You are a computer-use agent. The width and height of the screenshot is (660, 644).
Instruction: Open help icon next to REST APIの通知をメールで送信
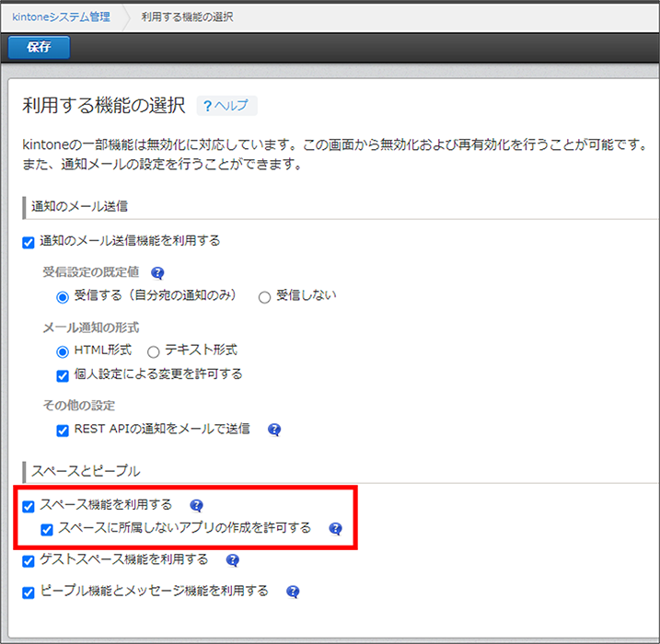coord(274,430)
